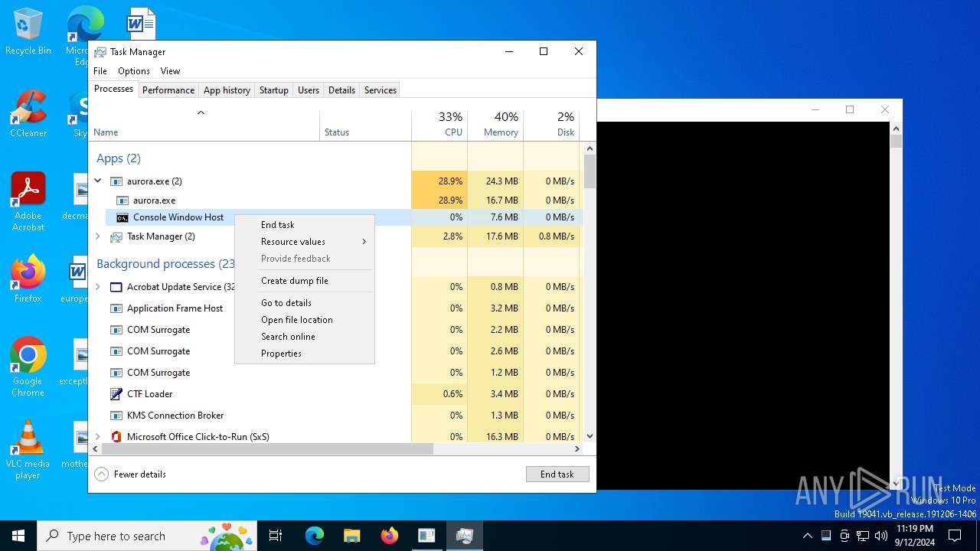Open File Explorer from the taskbar

pos(351,536)
